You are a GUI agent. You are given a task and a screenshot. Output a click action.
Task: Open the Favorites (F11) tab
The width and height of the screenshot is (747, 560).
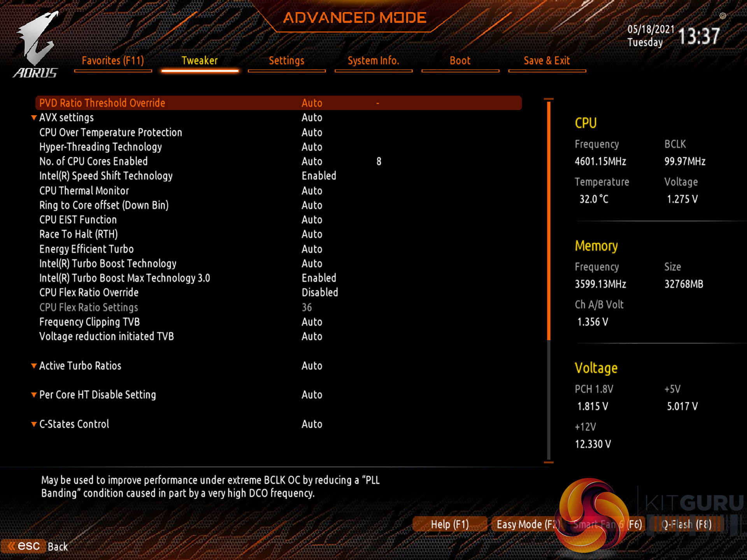[x=113, y=61]
